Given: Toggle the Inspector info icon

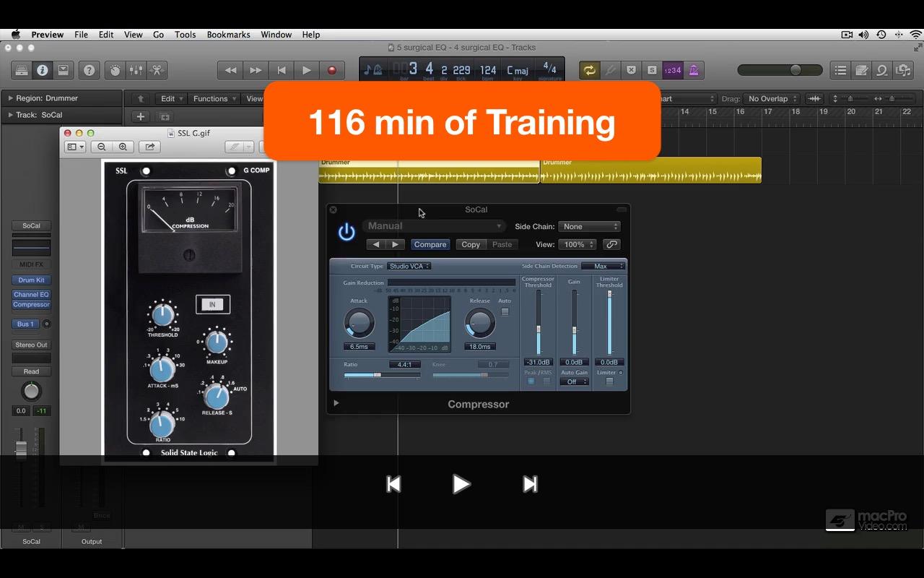Looking at the screenshot, I should pyautogui.click(x=43, y=70).
